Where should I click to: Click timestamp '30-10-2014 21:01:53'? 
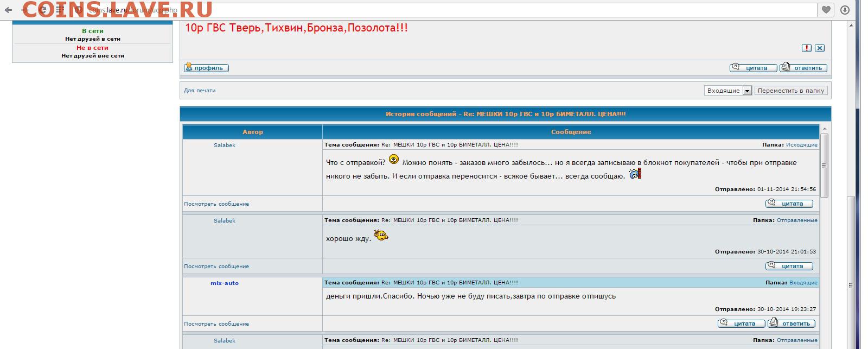coord(787,252)
